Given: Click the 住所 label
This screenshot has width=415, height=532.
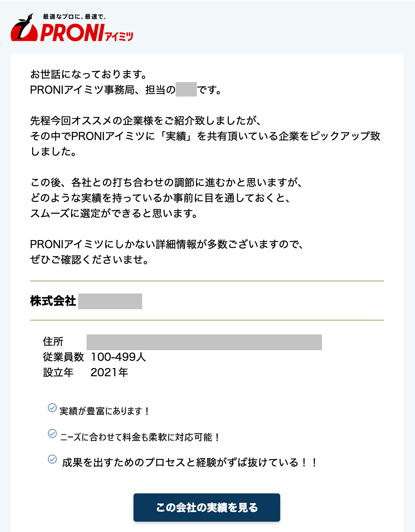Looking at the screenshot, I should click(x=53, y=341).
